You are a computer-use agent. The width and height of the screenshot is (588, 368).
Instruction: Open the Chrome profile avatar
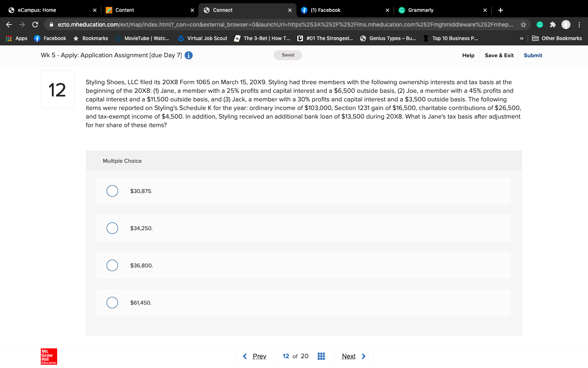point(566,25)
